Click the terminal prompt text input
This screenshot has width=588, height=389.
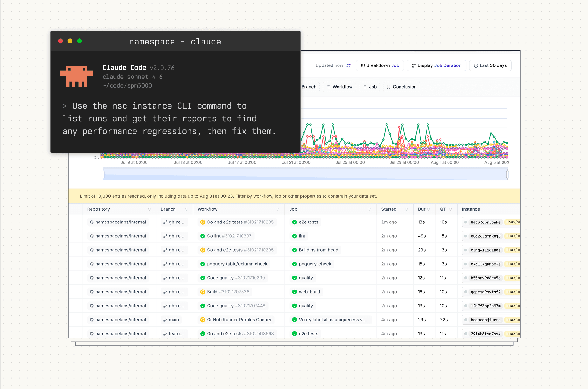click(169, 119)
